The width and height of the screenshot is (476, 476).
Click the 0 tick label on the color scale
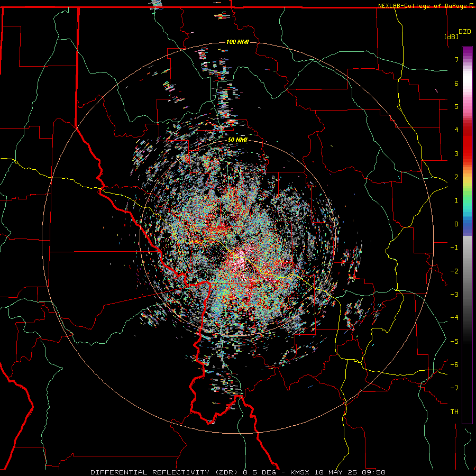[x=456, y=224]
